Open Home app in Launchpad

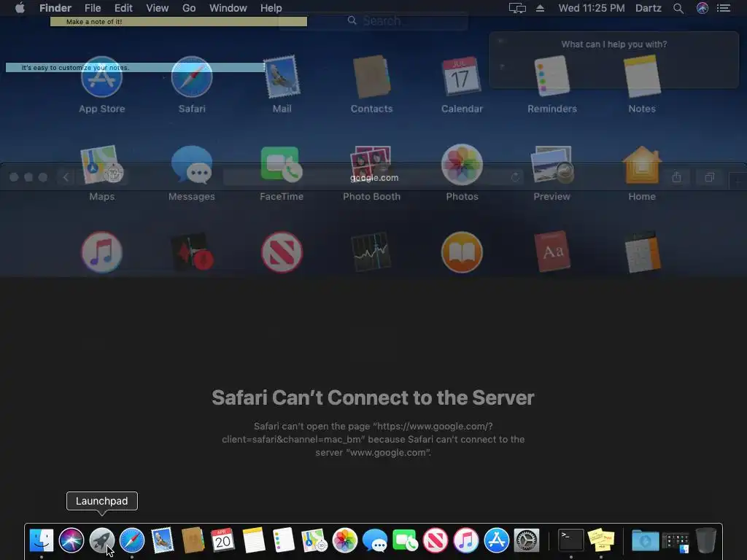(x=642, y=165)
